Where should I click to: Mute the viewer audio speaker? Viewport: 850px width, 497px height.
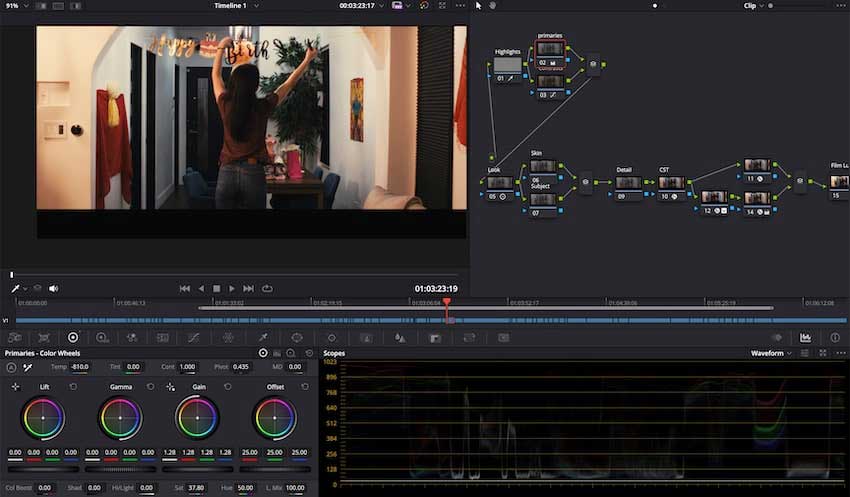pyautogui.click(x=53, y=288)
